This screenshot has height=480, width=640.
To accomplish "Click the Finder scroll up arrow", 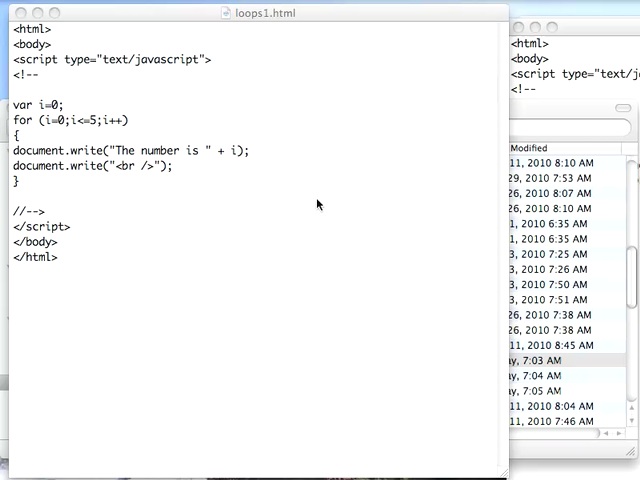I will [631, 407].
